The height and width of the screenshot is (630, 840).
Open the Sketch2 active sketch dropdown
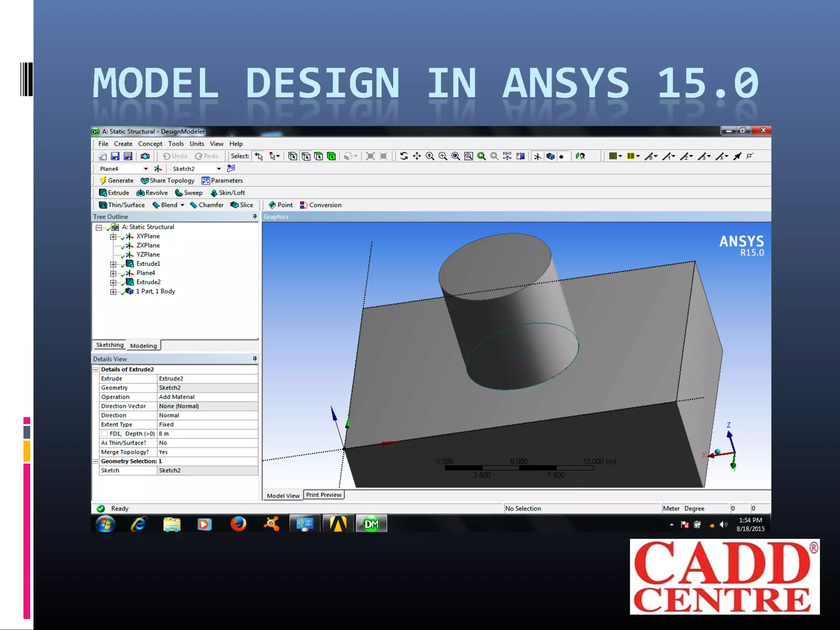pos(219,169)
